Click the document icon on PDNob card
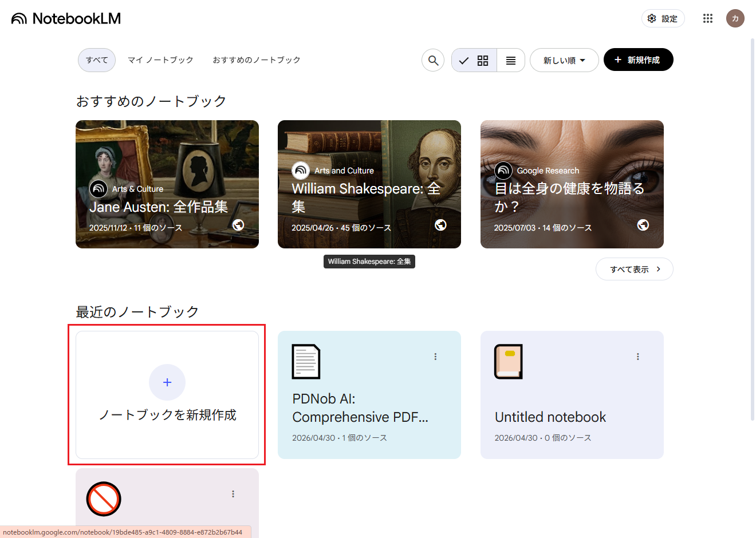The width and height of the screenshot is (756, 538). pyautogui.click(x=306, y=362)
